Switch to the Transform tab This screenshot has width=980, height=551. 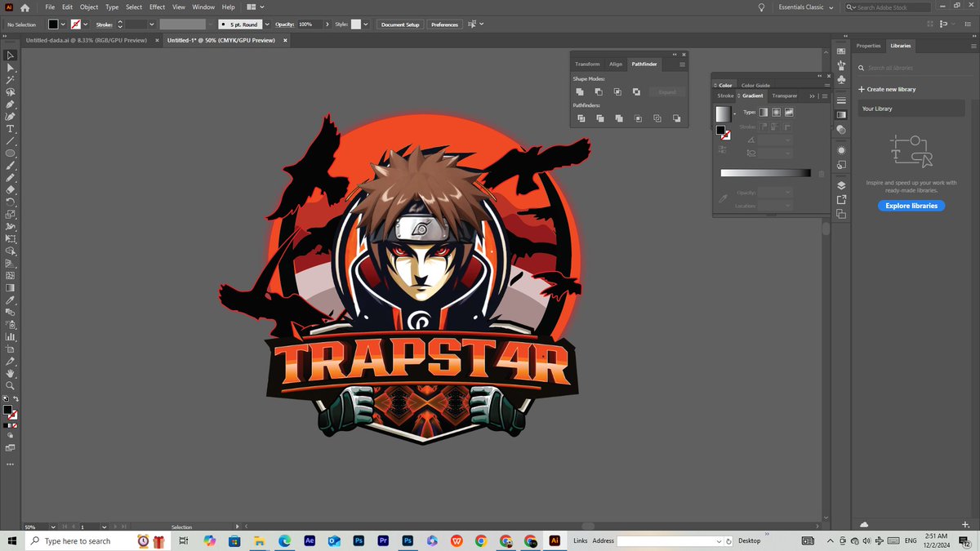tap(587, 64)
